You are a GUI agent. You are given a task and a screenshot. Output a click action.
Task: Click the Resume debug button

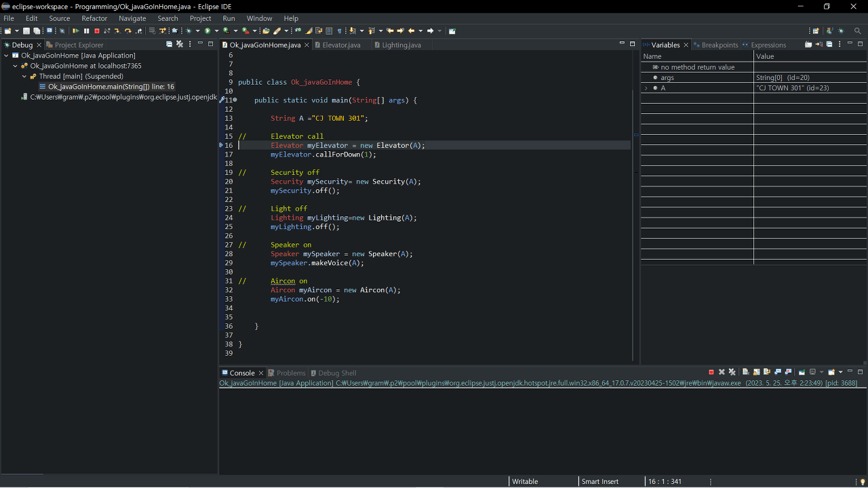click(76, 31)
